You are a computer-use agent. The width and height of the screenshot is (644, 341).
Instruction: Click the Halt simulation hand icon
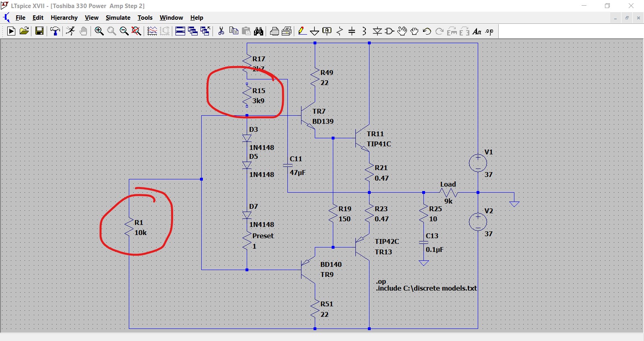pyautogui.click(x=83, y=31)
